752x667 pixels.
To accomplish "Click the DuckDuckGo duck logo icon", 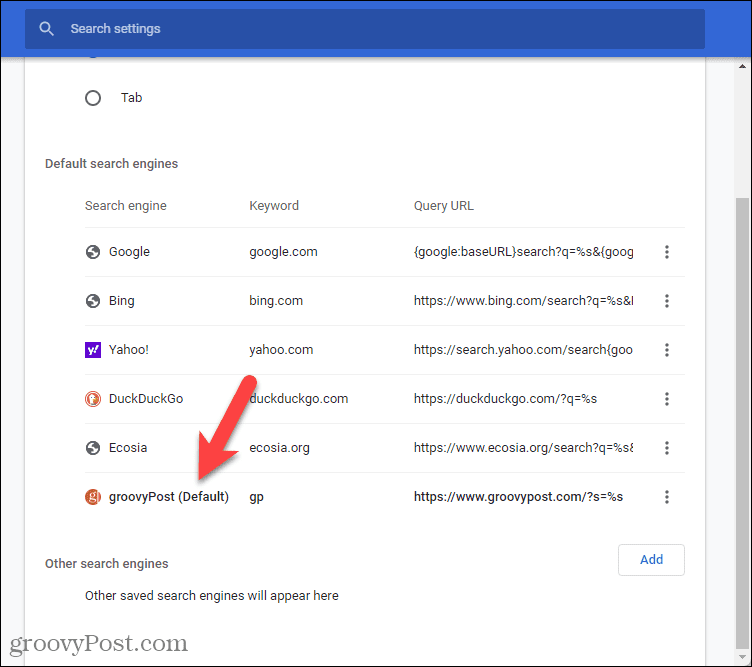I will (93, 398).
